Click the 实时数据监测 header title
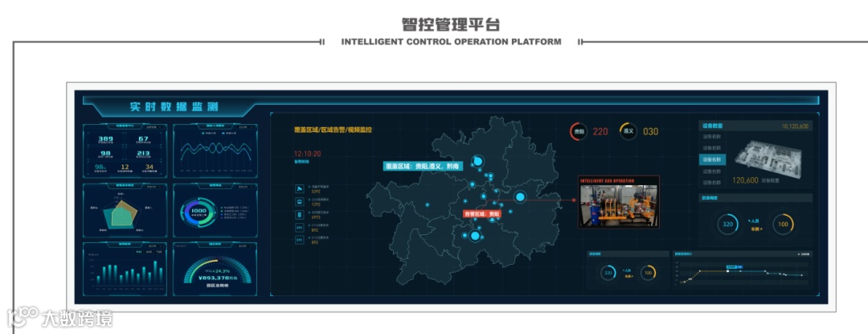This screenshot has height=334, width=868. pyautogui.click(x=174, y=107)
